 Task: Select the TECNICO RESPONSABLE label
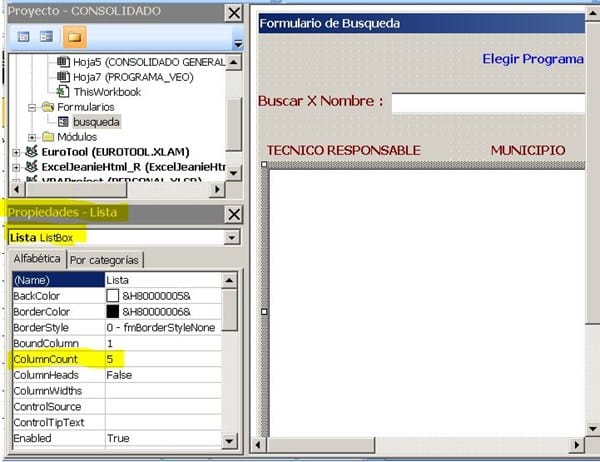click(344, 150)
